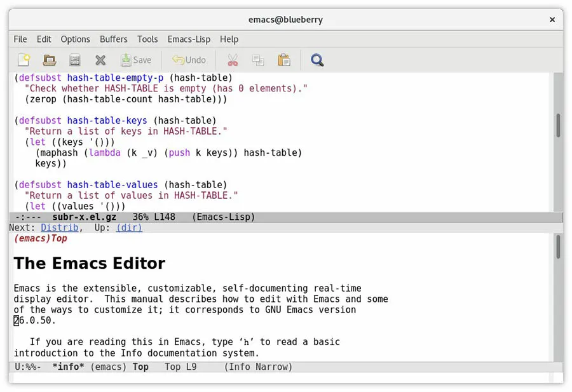Cut selected text with the scissors icon
Image resolution: width=572 pixels, height=392 pixels.
pyautogui.click(x=233, y=60)
